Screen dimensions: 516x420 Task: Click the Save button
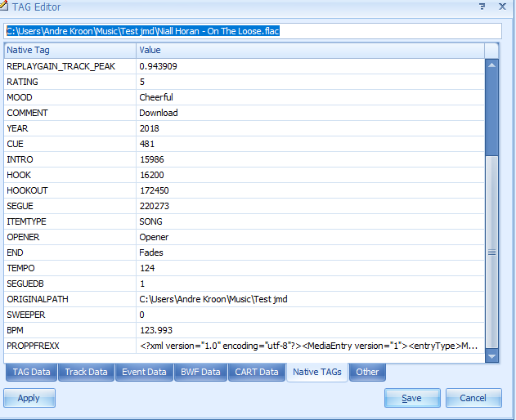click(411, 398)
